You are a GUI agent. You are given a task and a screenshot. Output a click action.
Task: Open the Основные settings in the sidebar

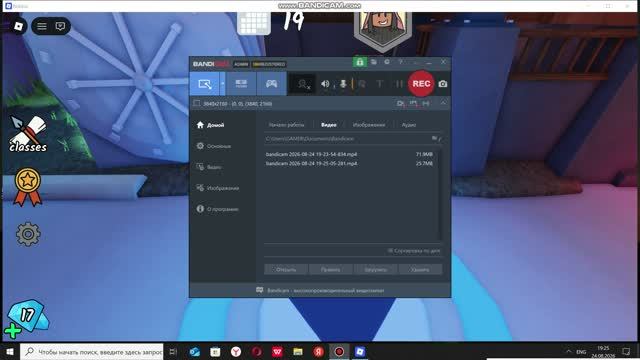pos(213,146)
